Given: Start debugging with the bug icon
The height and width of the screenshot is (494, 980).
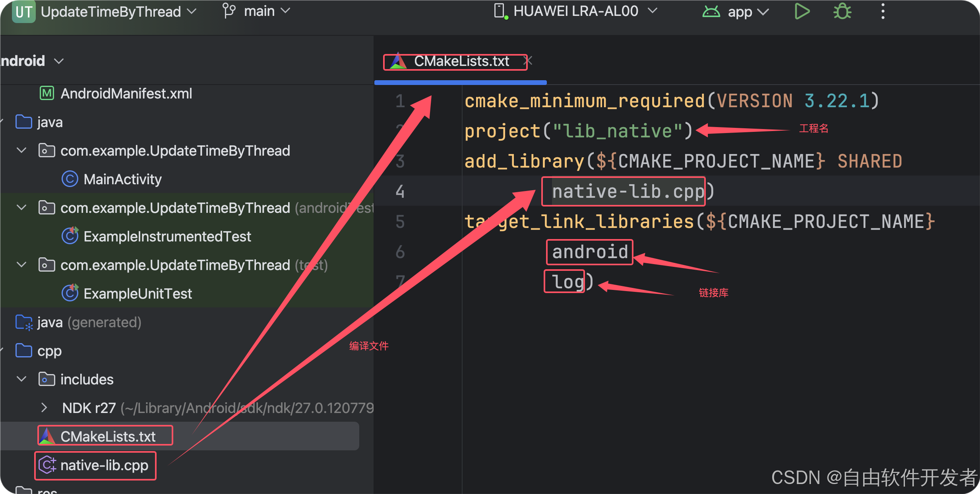Looking at the screenshot, I should [842, 12].
